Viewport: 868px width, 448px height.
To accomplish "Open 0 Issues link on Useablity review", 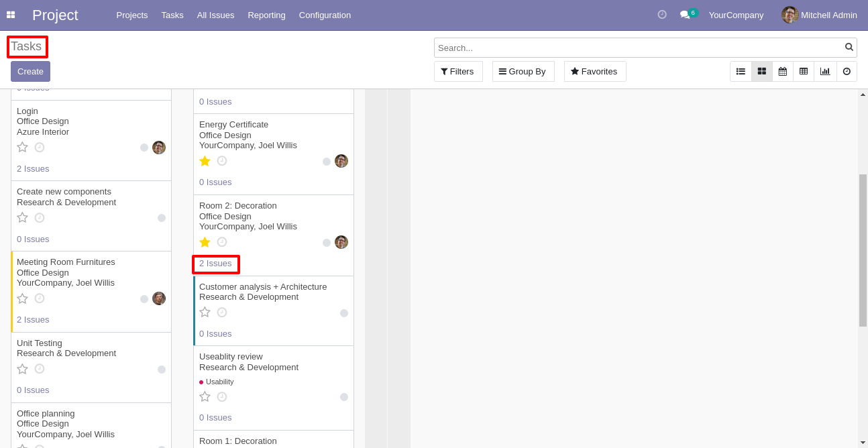I will coord(215,418).
